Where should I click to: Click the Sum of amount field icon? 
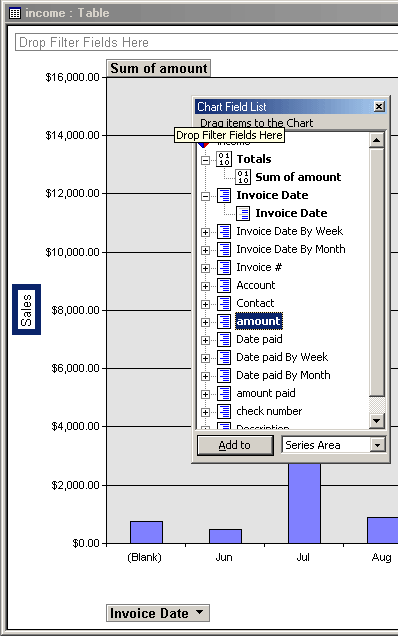click(243, 177)
